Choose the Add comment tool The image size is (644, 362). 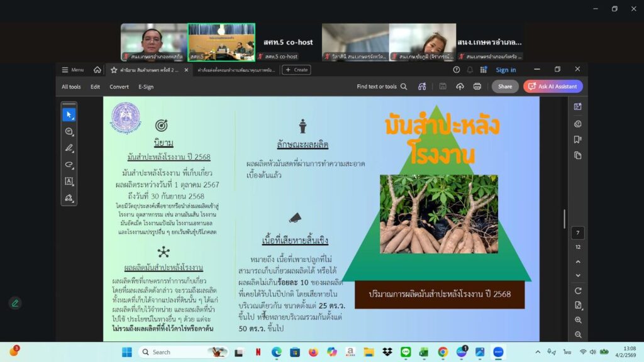click(69, 131)
